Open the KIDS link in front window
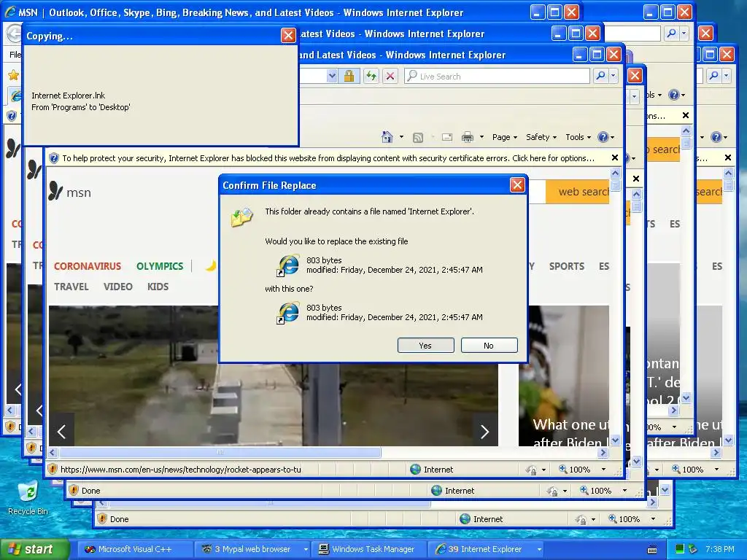 click(158, 287)
